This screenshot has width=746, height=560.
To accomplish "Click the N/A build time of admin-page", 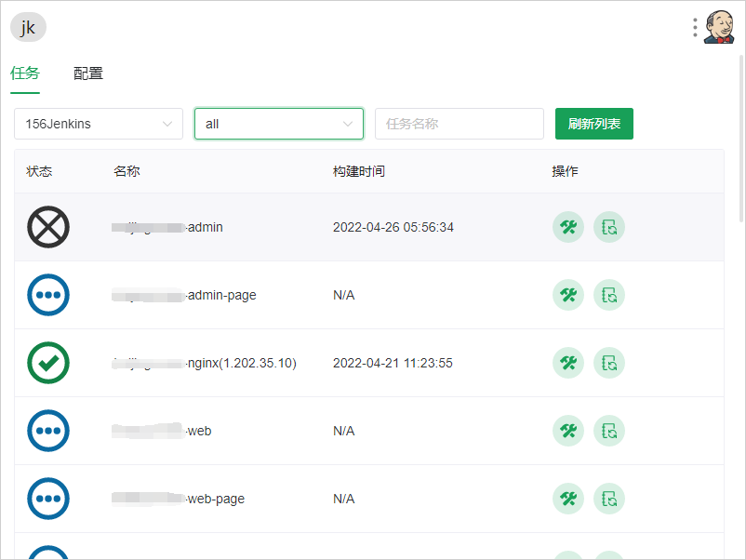I will tap(343, 295).
